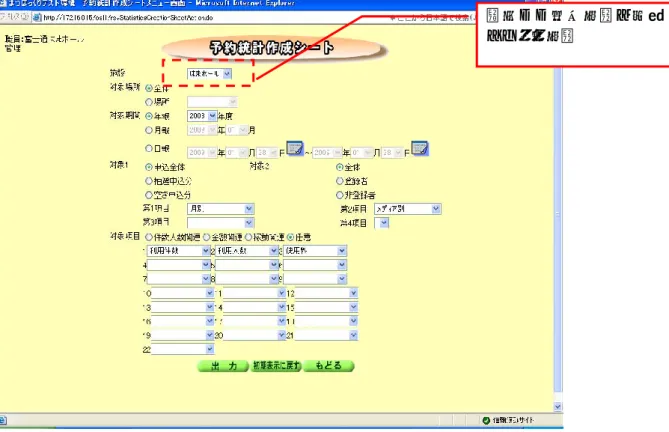Choose 金額関連 for 対象項目
Viewport: 669px width, 432px height.
(207, 237)
